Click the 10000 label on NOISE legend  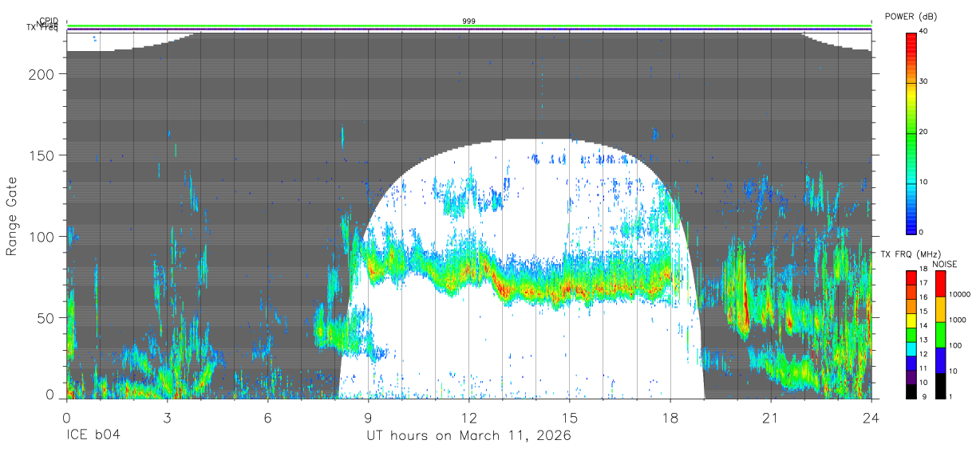pos(959,295)
